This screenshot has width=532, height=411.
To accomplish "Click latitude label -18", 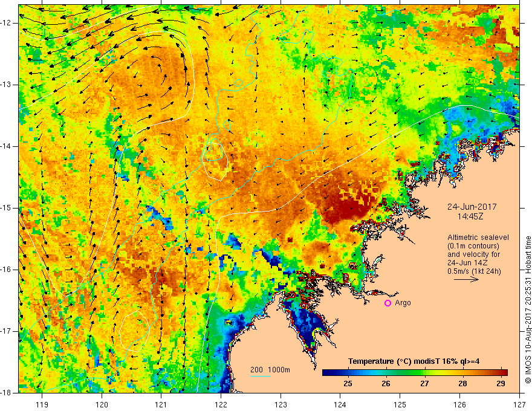I will [6, 393].
